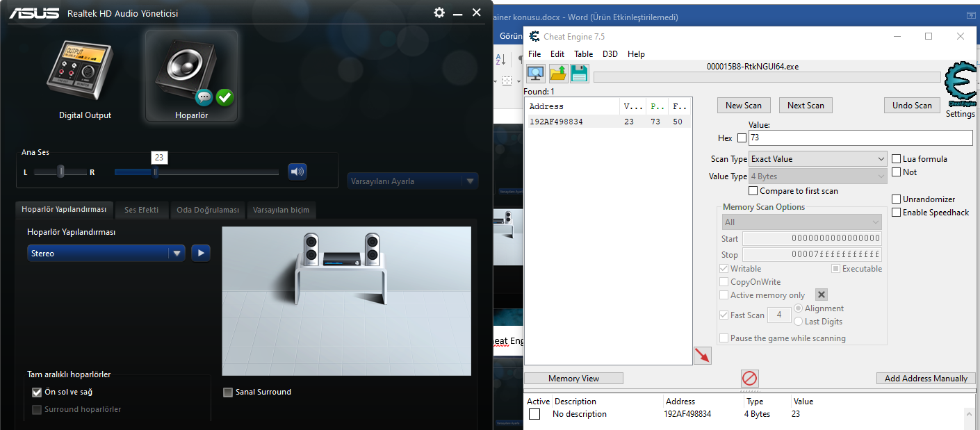Select the No description entry in address table
980x430 pixels.
(580, 414)
